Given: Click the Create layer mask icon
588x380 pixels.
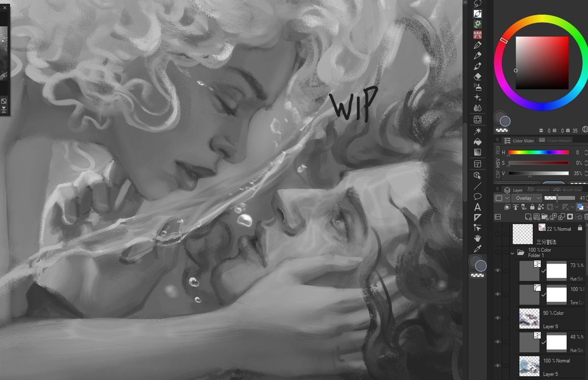Looking at the screenshot, I should [x=569, y=216].
